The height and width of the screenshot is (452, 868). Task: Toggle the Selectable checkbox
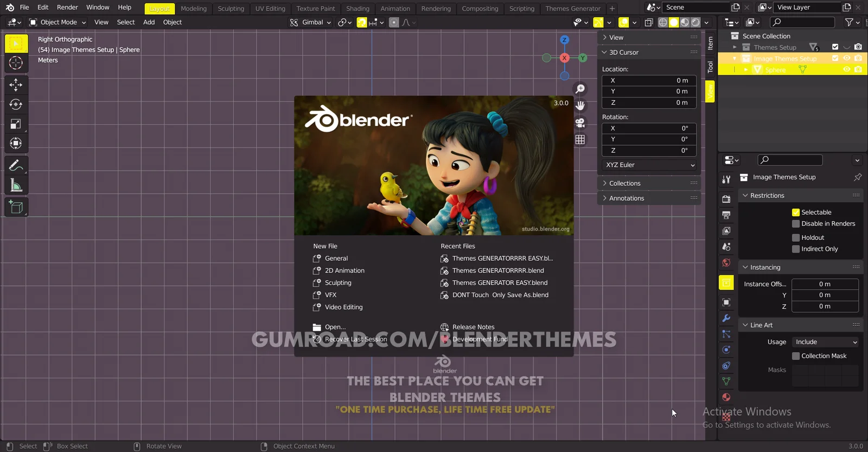pyautogui.click(x=796, y=212)
